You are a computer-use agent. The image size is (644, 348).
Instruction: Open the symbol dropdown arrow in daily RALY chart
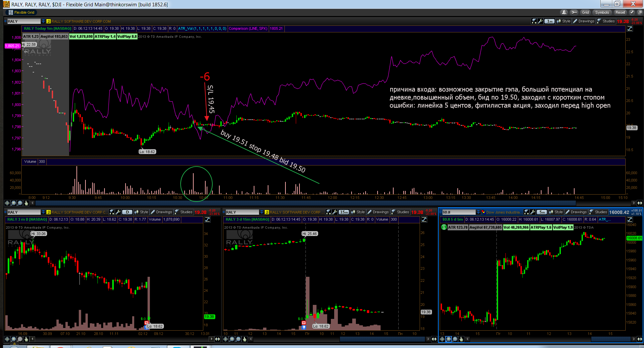43,212
